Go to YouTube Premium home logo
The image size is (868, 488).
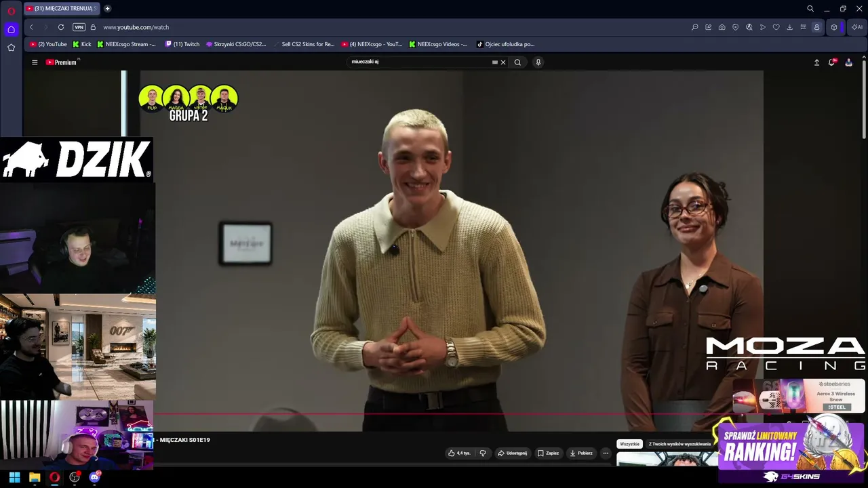[62, 62]
